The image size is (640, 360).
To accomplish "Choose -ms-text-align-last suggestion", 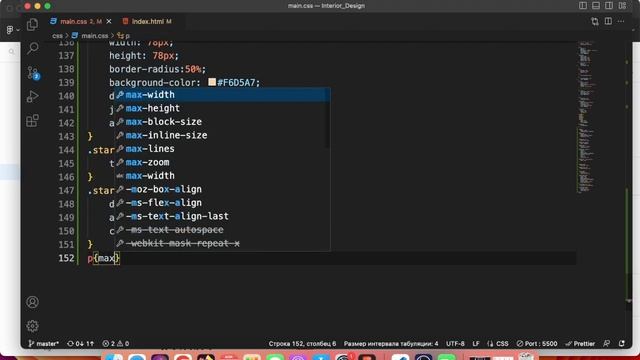I will coord(222,216).
